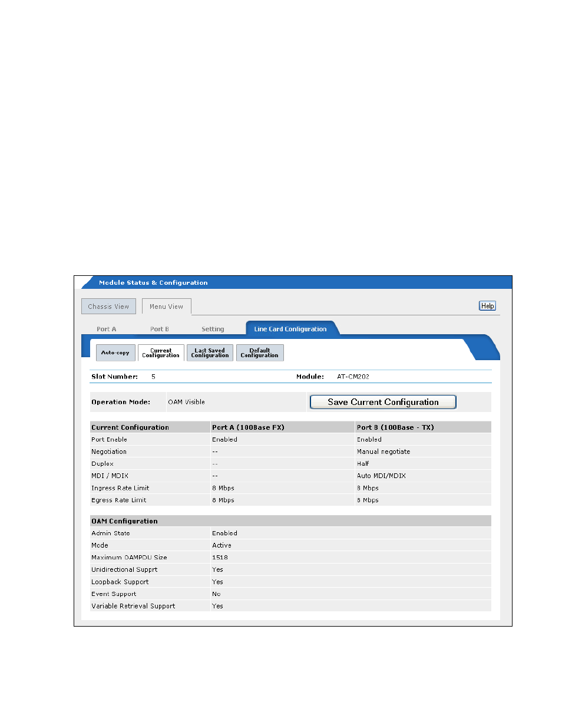Select the Unidirectional Supprt label
562x728 pixels.
click(124, 569)
